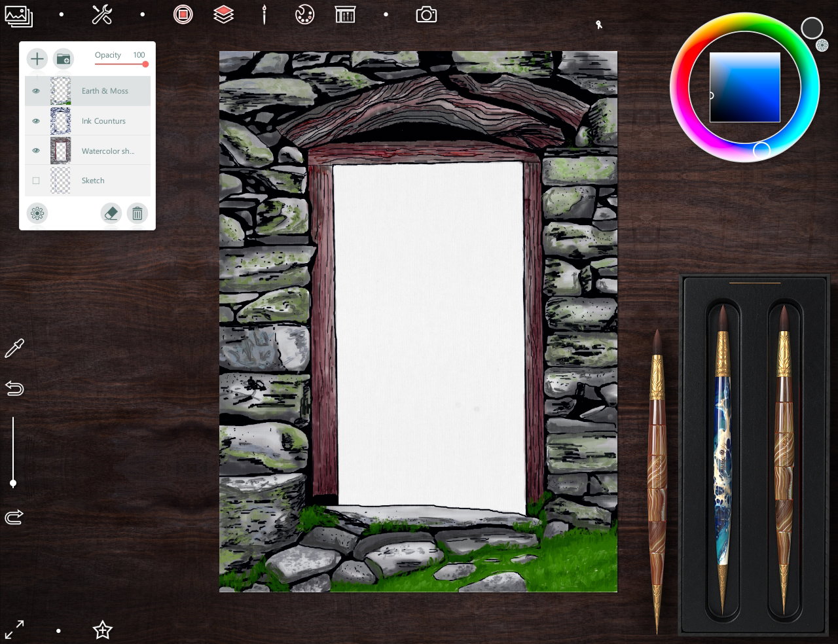
Task: Open the wrench and pencil tools menu
Action: coord(101,14)
